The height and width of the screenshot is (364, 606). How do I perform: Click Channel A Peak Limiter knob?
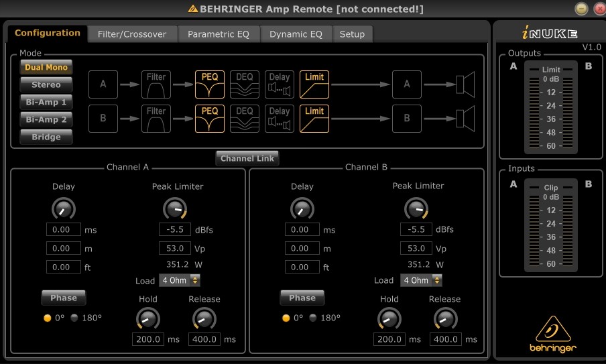point(175,209)
